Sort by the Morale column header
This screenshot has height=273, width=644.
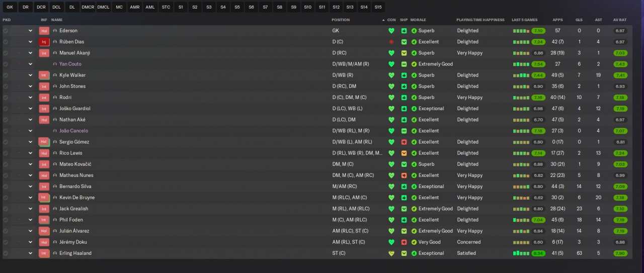[x=418, y=20]
